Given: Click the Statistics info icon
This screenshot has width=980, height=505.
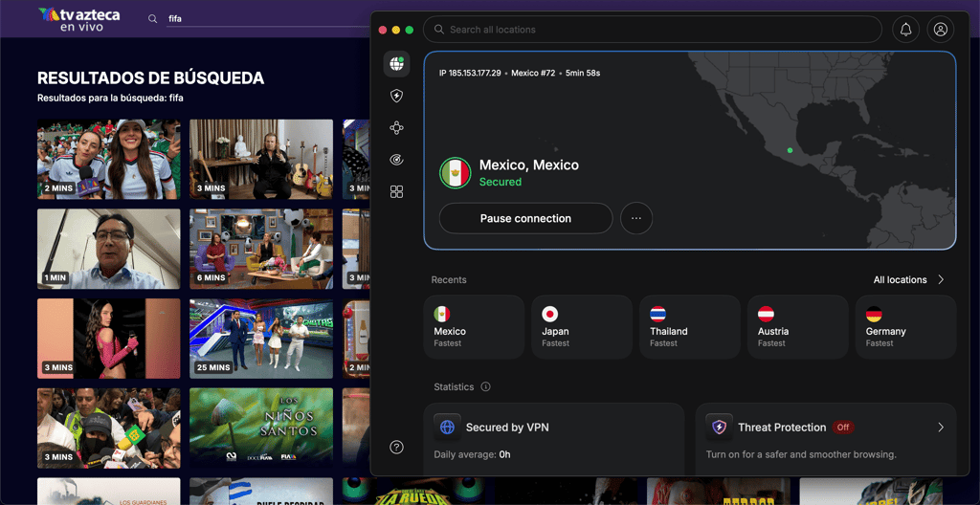Looking at the screenshot, I should 485,386.
